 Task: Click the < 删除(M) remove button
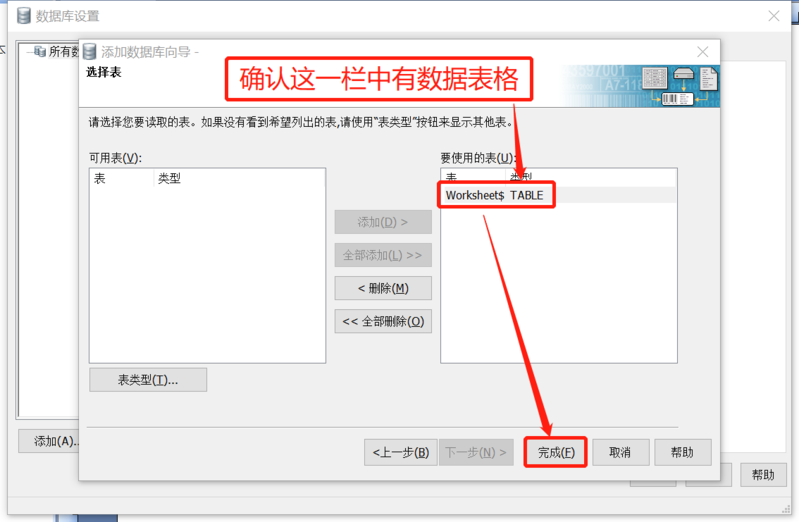383,288
